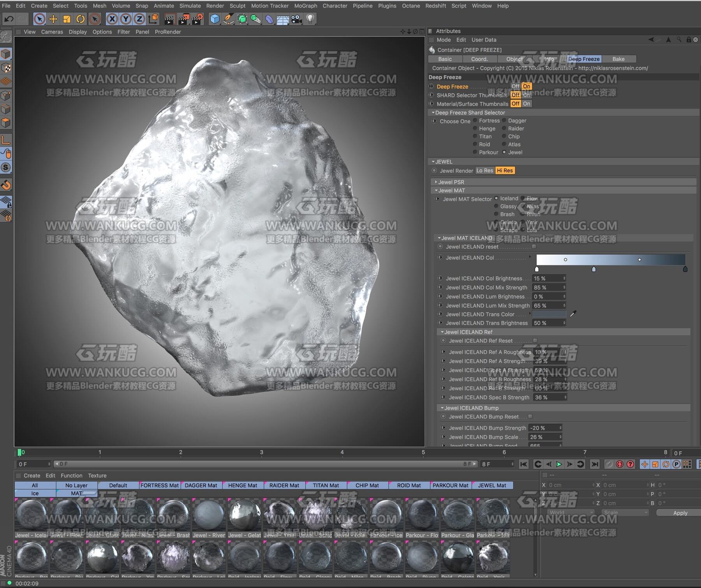Open the viewport Cameras menu
The image size is (701, 588).
click(x=52, y=32)
